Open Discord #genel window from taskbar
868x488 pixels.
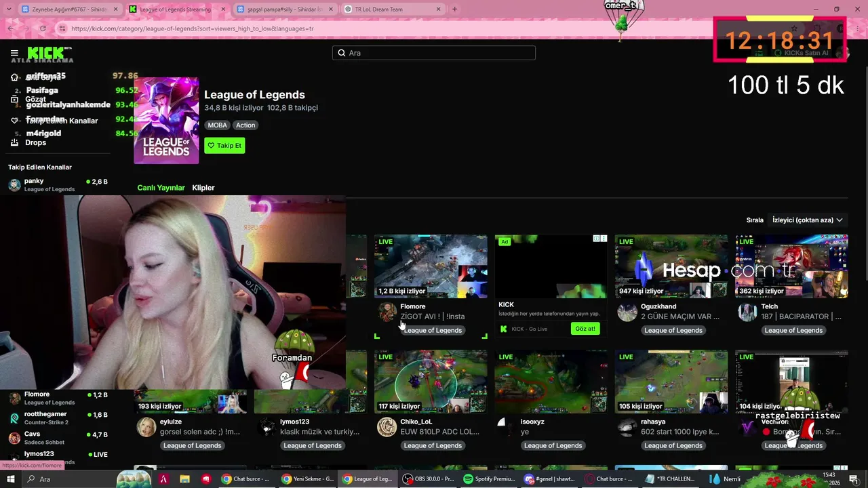click(549, 479)
